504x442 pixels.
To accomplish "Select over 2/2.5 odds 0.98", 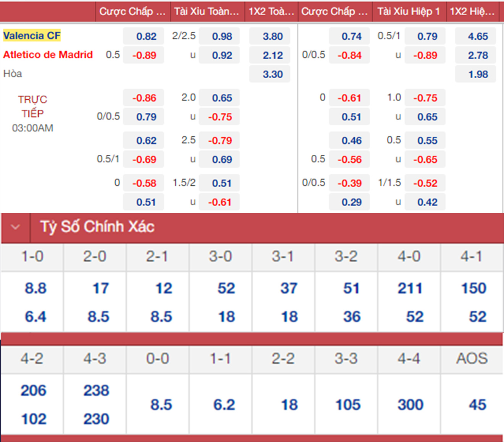I will click(221, 36).
